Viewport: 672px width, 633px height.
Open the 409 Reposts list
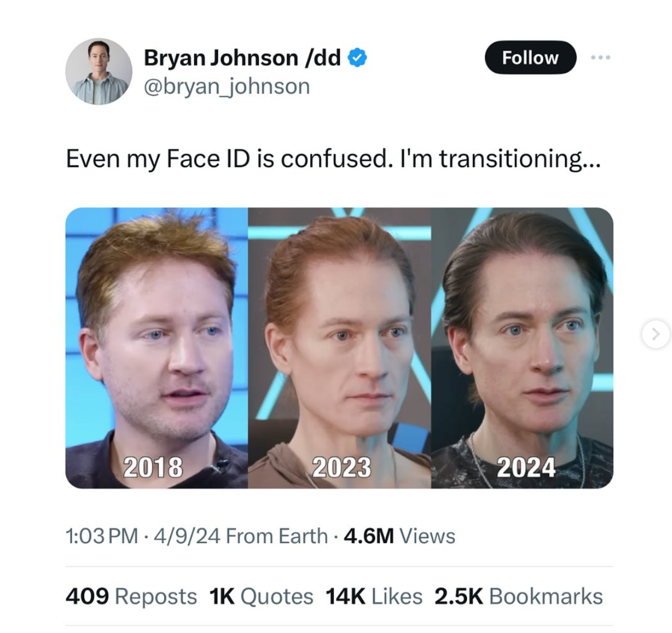tap(131, 596)
